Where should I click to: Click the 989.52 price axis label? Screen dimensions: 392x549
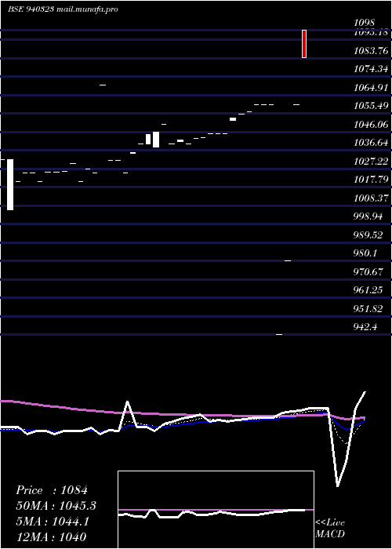[x=368, y=235]
